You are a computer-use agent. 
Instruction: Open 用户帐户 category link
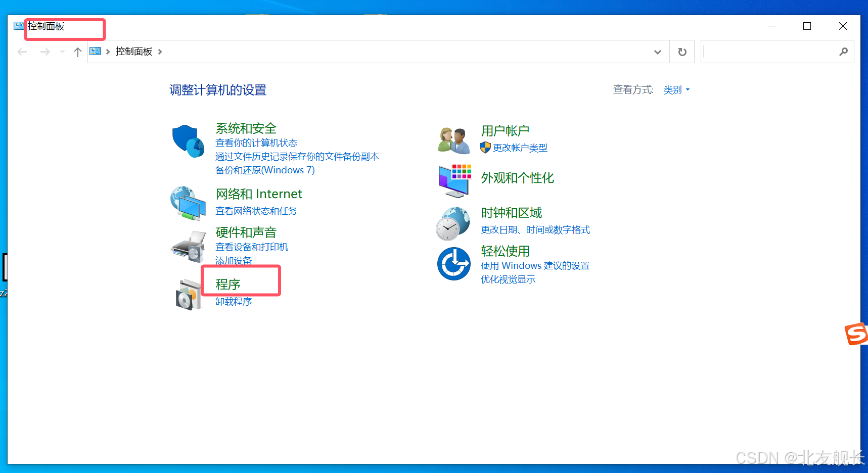click(505, 131)
